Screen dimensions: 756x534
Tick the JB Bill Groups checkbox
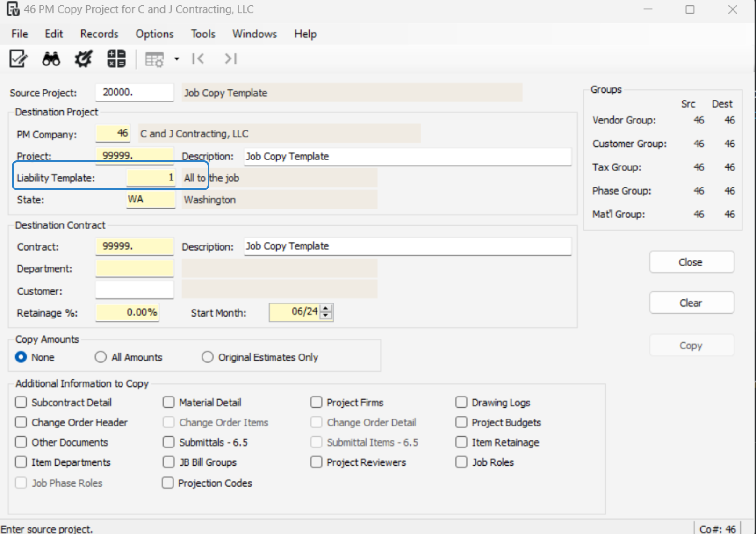coord(169,462)
